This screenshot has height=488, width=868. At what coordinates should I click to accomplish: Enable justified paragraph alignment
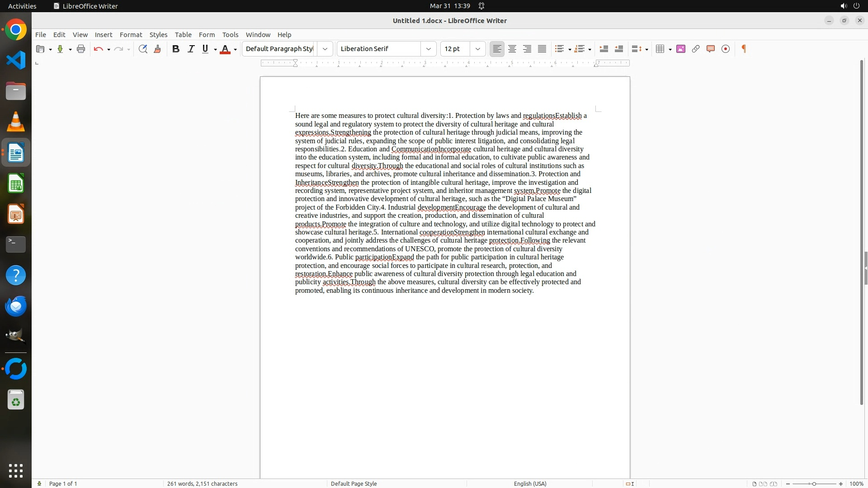542,49
